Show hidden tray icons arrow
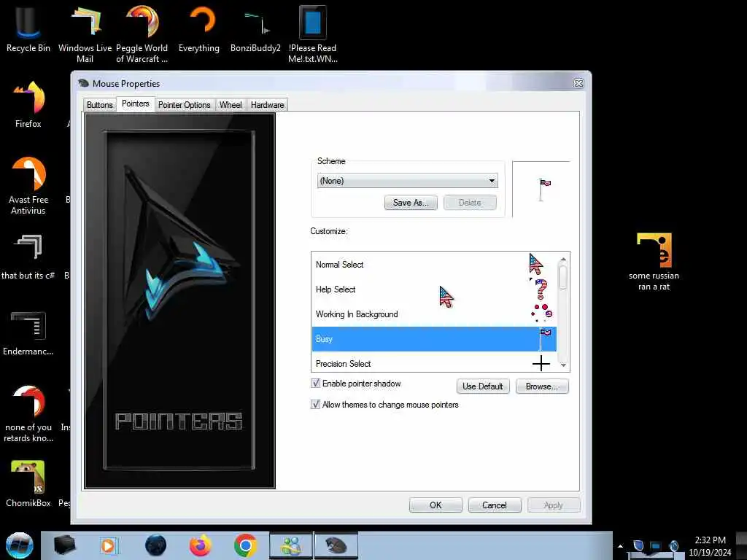 coord(620,546)
